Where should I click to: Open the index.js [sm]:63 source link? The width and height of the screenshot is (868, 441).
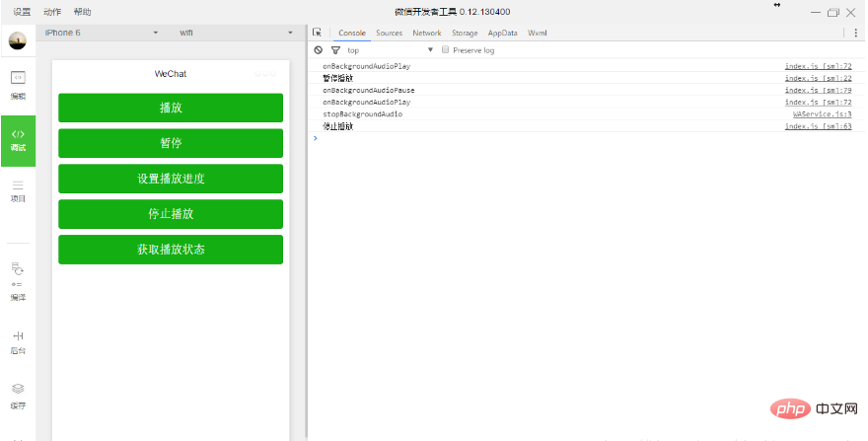pos(818,126)
